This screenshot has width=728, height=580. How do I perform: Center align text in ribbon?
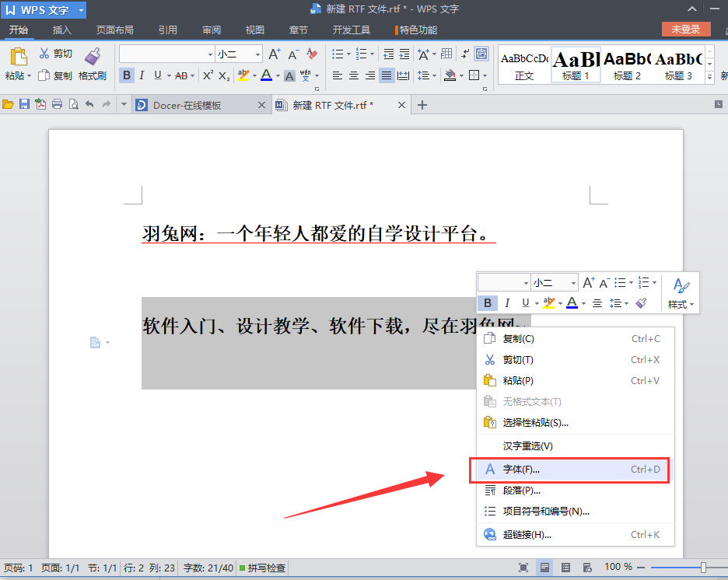click(x=354, y=75)
